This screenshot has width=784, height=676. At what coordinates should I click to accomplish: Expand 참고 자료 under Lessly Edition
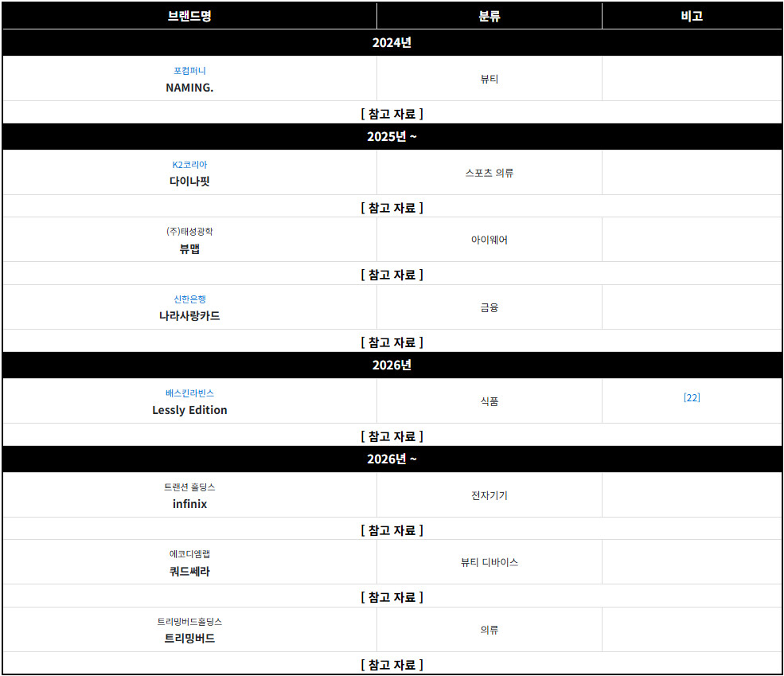(x=392, y=436)
